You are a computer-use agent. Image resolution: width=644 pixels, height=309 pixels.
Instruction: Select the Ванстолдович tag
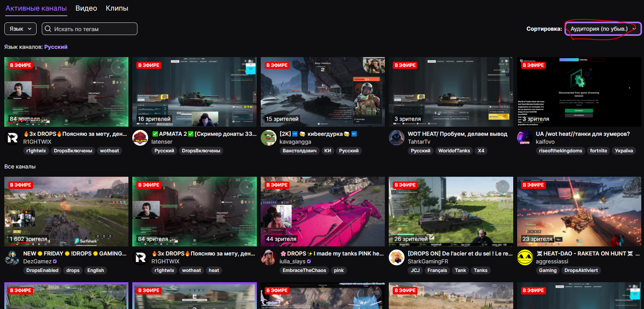coord(299,151)
